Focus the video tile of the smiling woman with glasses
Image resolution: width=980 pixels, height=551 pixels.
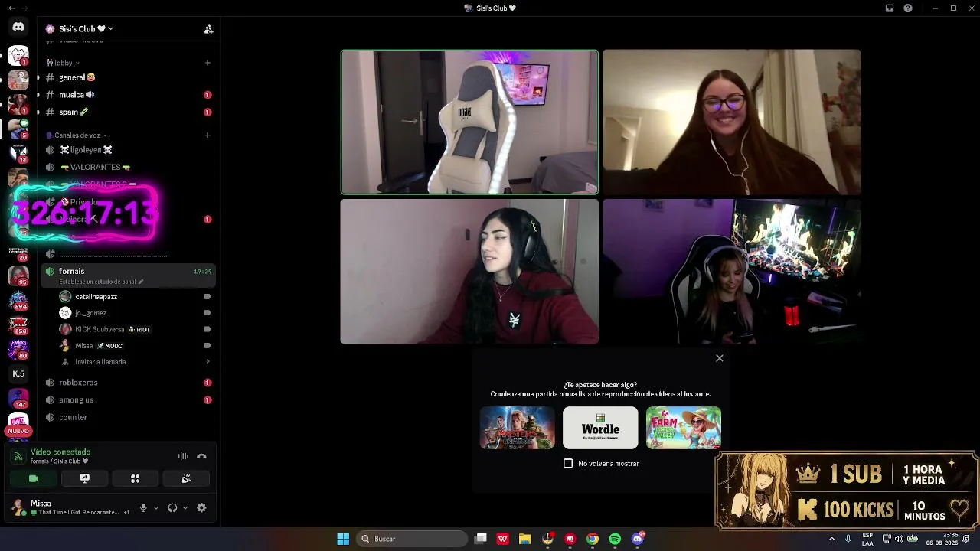point(732,122)
